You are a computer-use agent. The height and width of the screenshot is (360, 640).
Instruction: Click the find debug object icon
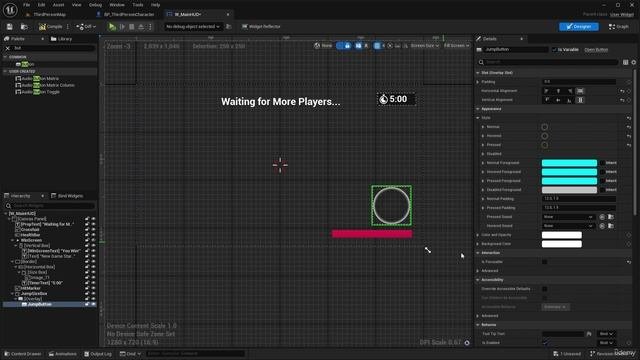[x=229, y=27]
